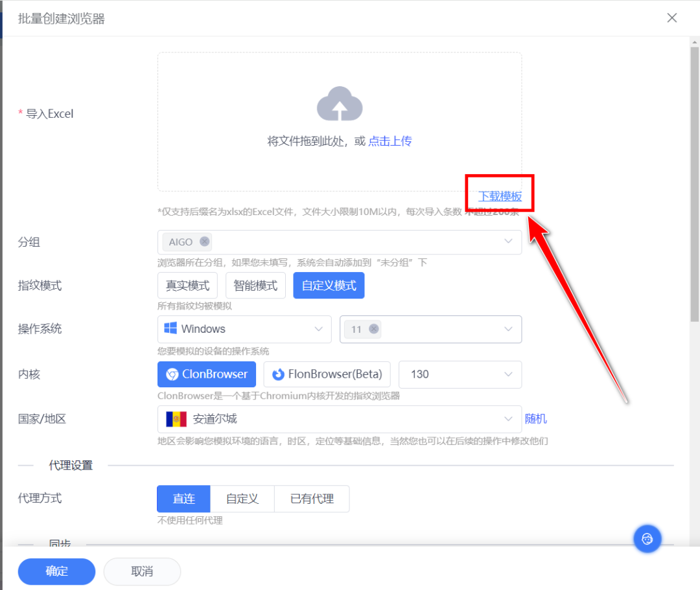Remove the Windows 11 version tag via its ×

(x=374, y=329)
